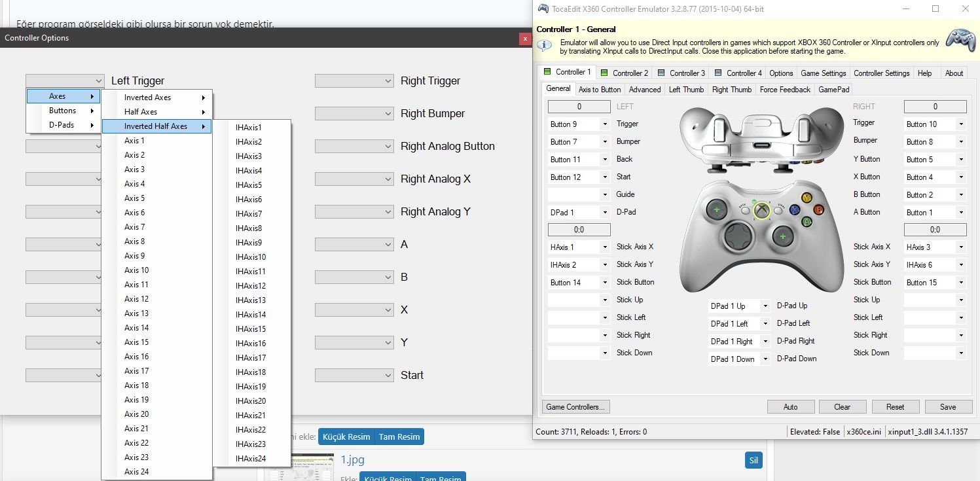The image size is (980, 481).
Task: Switch to the Axis to Button sub-tab
Action: 600,90
